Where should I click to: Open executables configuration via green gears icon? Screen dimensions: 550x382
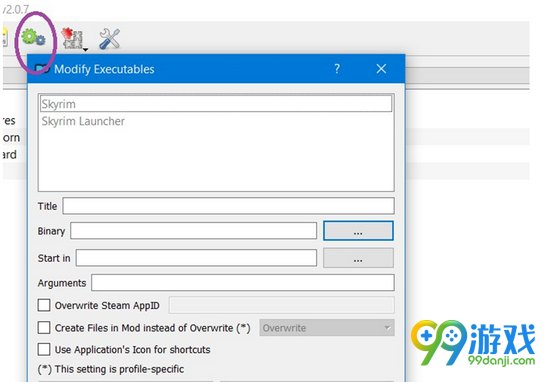(33, 37)
